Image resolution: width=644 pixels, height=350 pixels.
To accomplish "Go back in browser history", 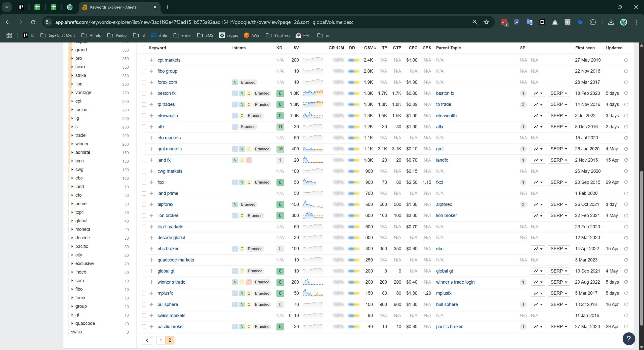I will tap(8, 22).
